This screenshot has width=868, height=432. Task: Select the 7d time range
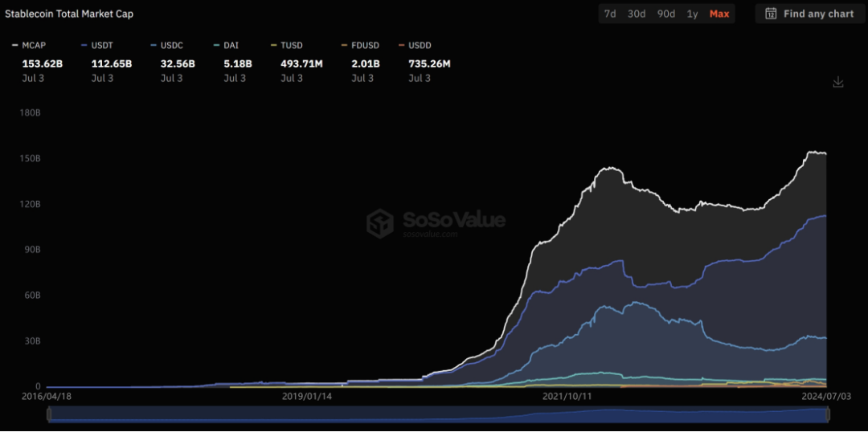click(610, 14)
